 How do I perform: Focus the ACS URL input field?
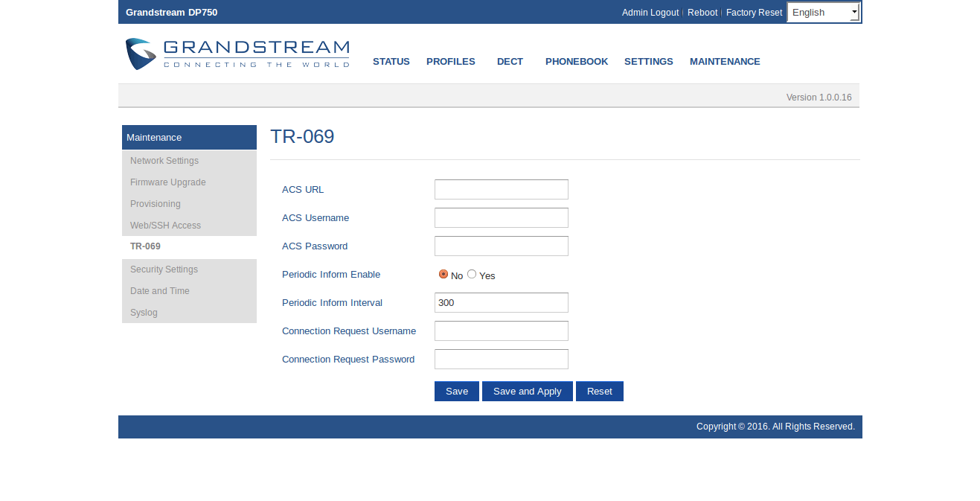[501, 190]
